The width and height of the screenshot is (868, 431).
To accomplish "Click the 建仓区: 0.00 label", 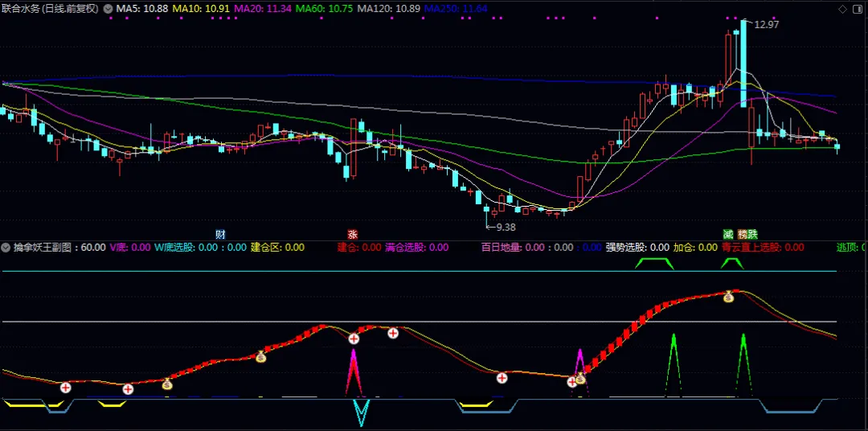I will pos(277,247).
